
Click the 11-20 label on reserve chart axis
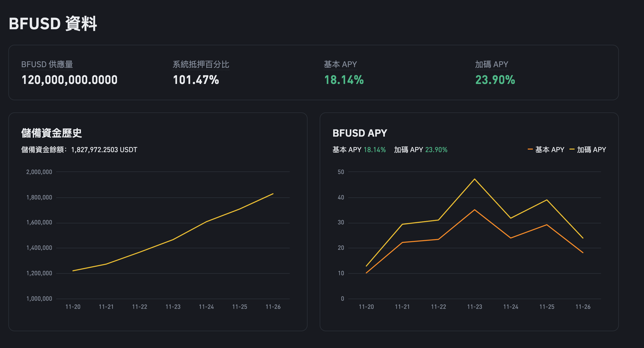pos(73,307)
